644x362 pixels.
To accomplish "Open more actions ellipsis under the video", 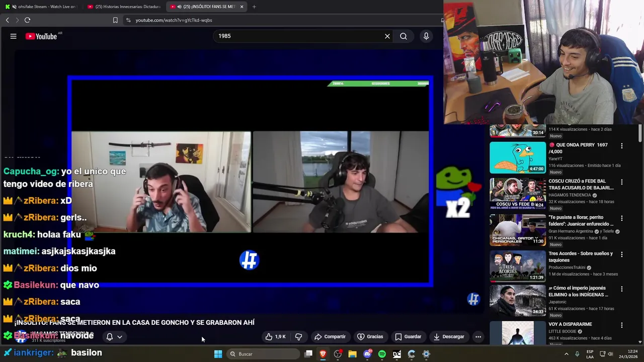I will 478,337.
